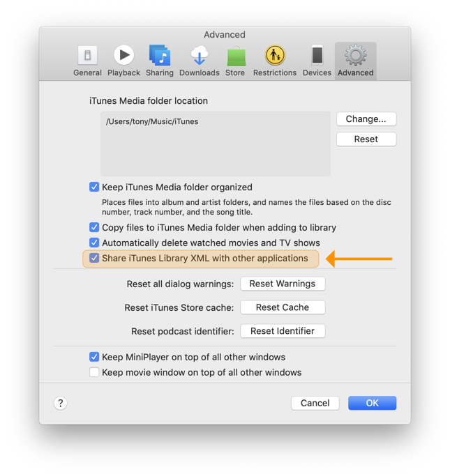Click the 'iTunes Media folder location' heading
This screenshot has height=476, width=450.
click(149, 101)
